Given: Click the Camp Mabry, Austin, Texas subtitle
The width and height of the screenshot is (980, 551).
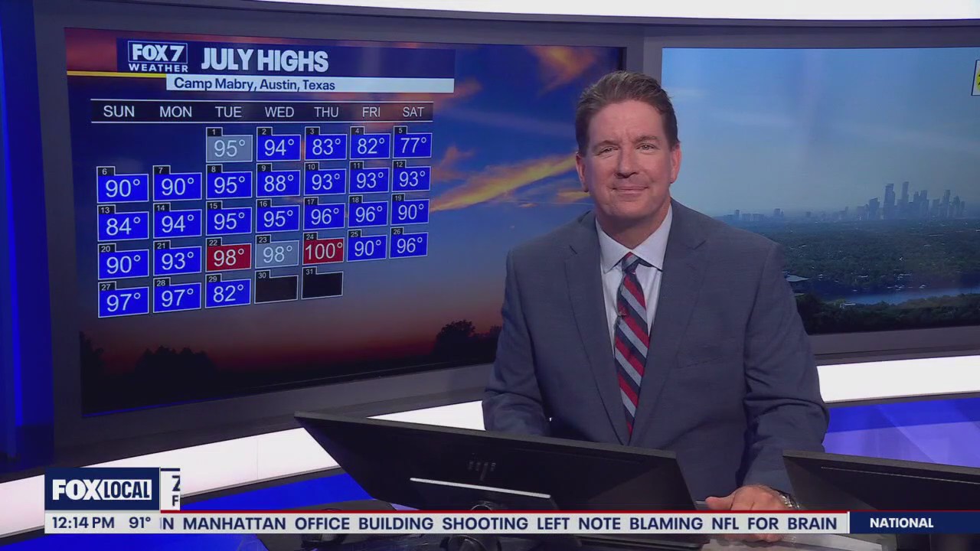Looking at the screenshot, I should 254,83.
